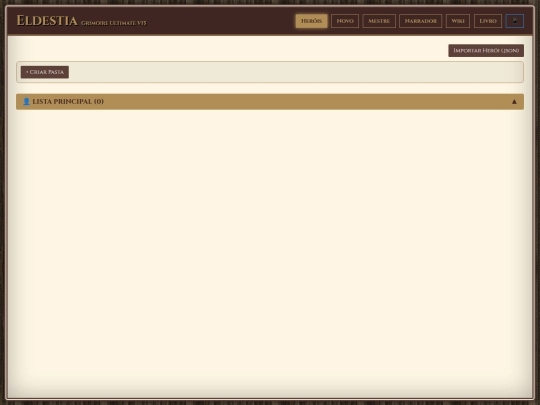The height and width of the screenshot is (405, 540).
Task: Click Importar Herói (JSON) button
Action: pos(486,51)
